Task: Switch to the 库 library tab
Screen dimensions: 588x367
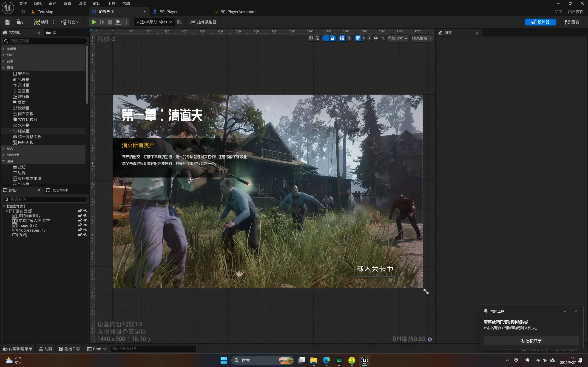Action: pos(51,33)
